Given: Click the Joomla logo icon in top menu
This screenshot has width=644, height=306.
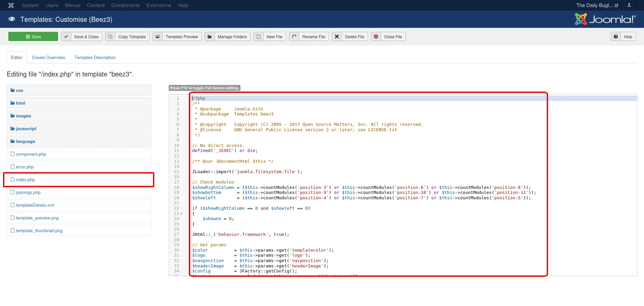Looking at the screenshot, I should [11, 5].
